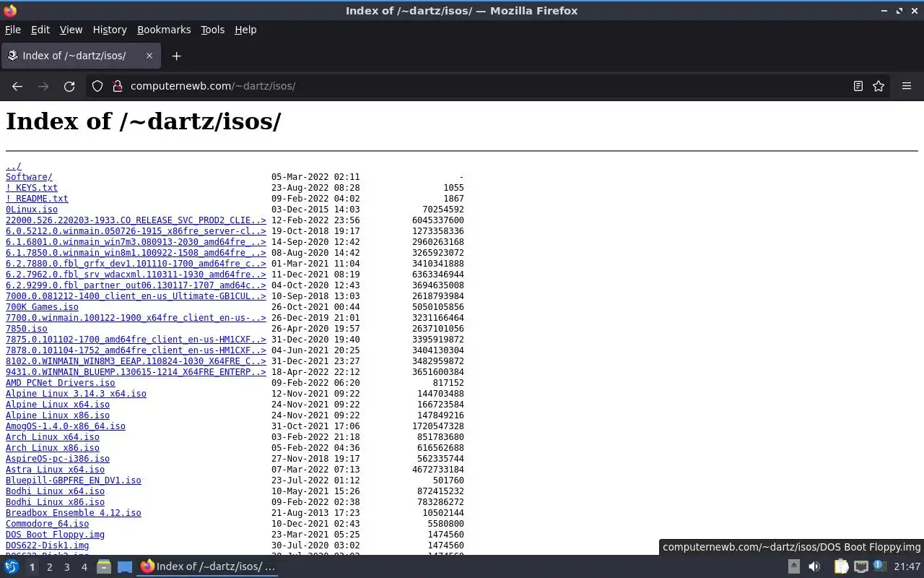Viewport: 924px width, 578px height.
Task: Open the tracking protection shield icon
Action: coord(97,86)
